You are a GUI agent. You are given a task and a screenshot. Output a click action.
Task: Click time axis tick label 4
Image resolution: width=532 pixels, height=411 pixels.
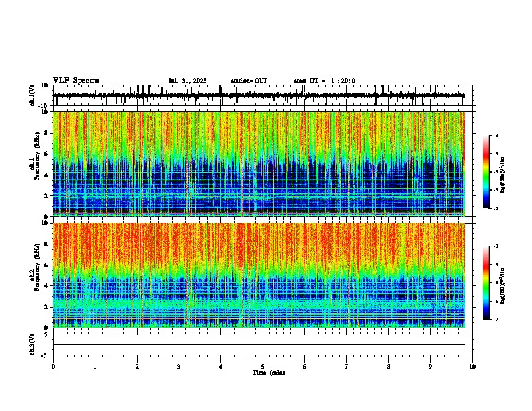click(221, 367)
